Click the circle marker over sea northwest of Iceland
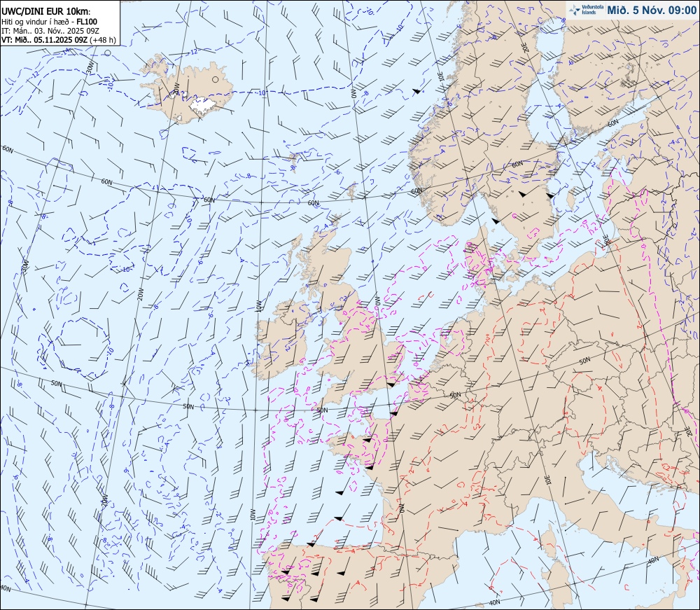This screenshot has width=700, height=610. [x=108, y=53]
